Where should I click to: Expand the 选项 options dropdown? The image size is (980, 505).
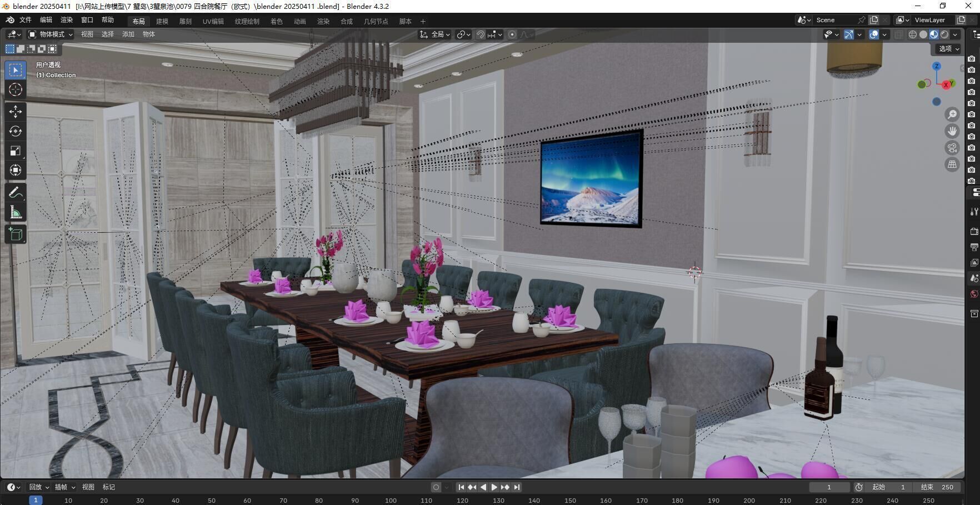tap(948, 49)
